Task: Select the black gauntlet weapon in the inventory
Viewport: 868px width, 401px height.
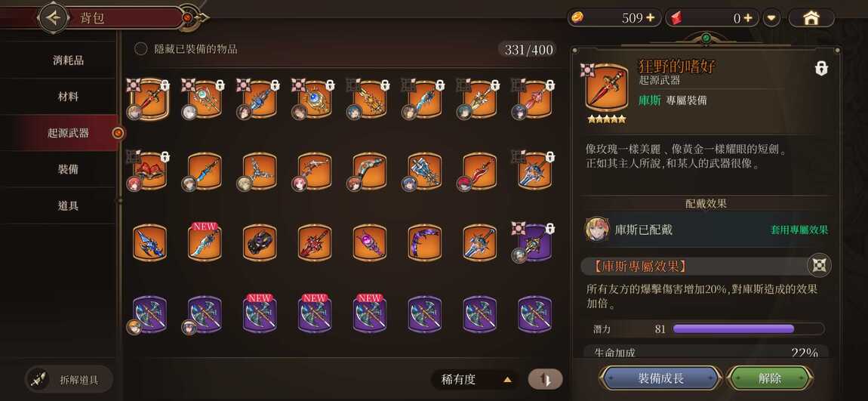Action: point(260,242)
